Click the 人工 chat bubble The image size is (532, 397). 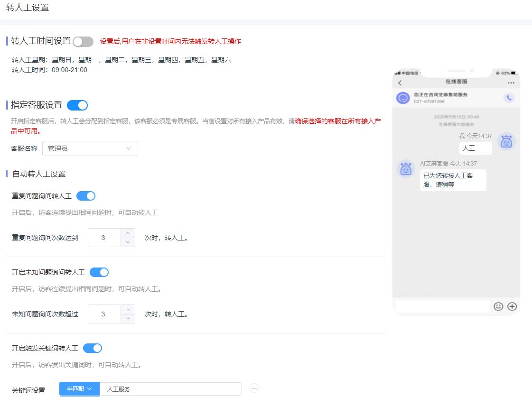tap(476, 148)
